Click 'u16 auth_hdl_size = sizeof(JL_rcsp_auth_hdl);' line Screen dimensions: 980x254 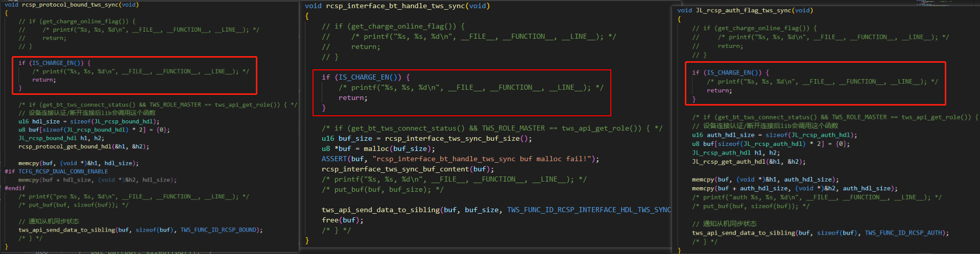(x=775, y=135)
